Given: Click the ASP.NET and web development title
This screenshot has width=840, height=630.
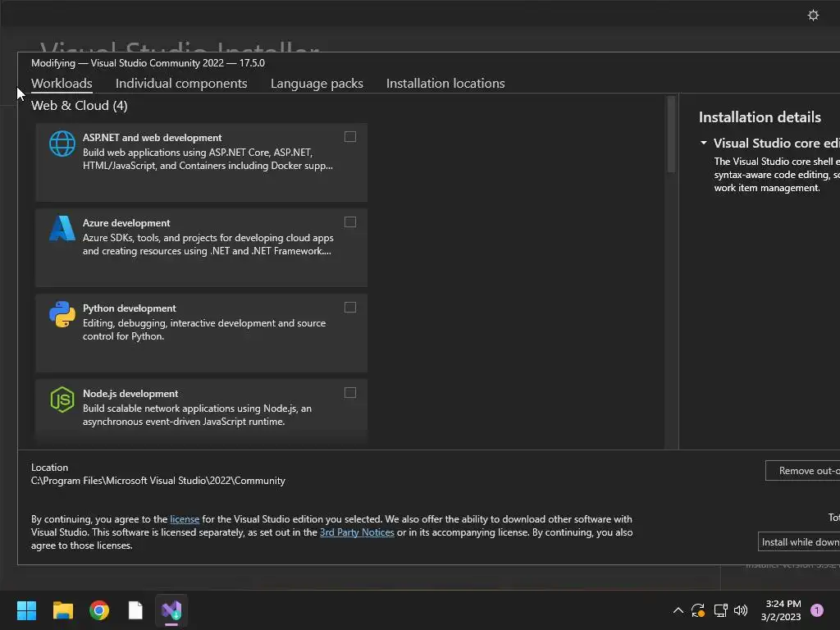Looking at the screenshot, I should (x=152, y=138).
